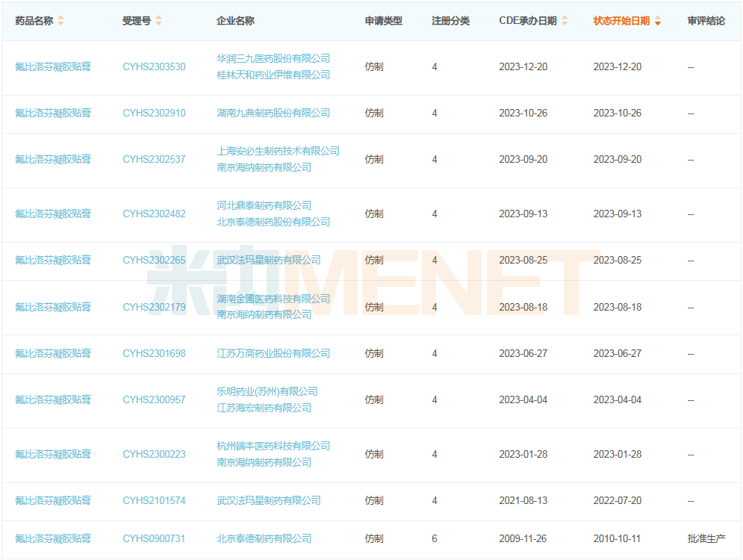This screenshot has height=560, width=743.
Task: Select CDE date 2009-11-26
Action: pos(523,538)
